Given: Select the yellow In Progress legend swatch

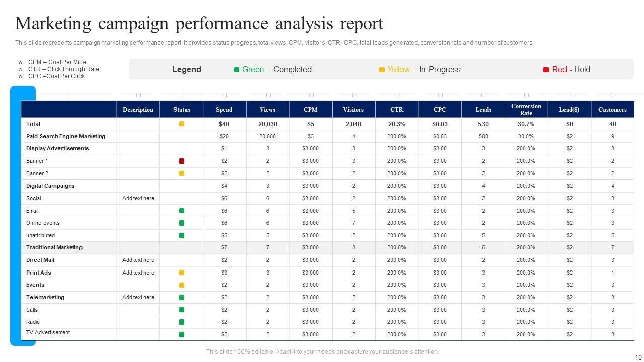Looking at the screenshot, I should [382, 70].
